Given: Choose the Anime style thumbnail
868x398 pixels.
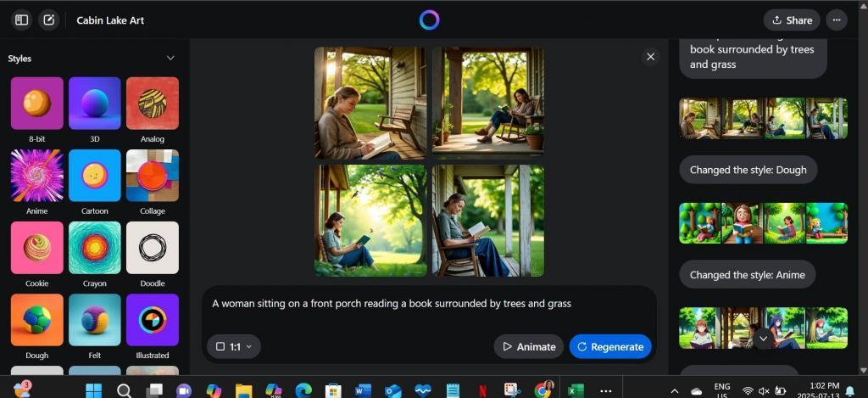Looking at the screenshot, I should (x=36, y=176).
